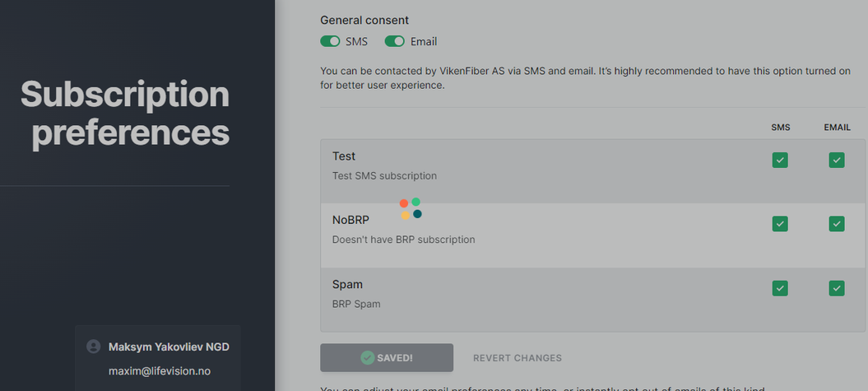
Task: Select the NoBRP subscription title
Action: (350, 220)
